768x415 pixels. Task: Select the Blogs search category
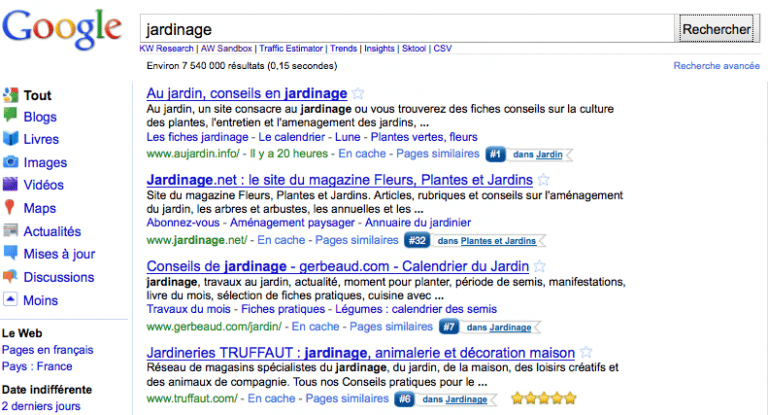[40, 117]
